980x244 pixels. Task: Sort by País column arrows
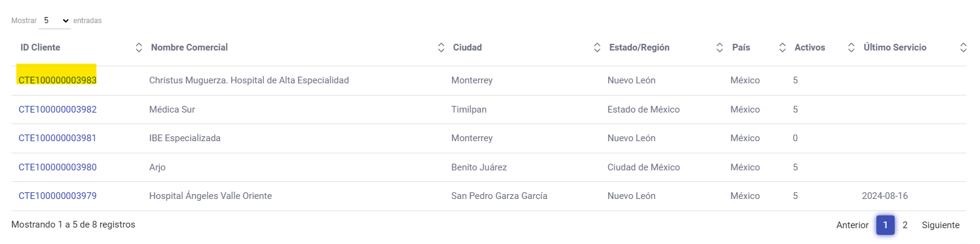coord(783,47)
